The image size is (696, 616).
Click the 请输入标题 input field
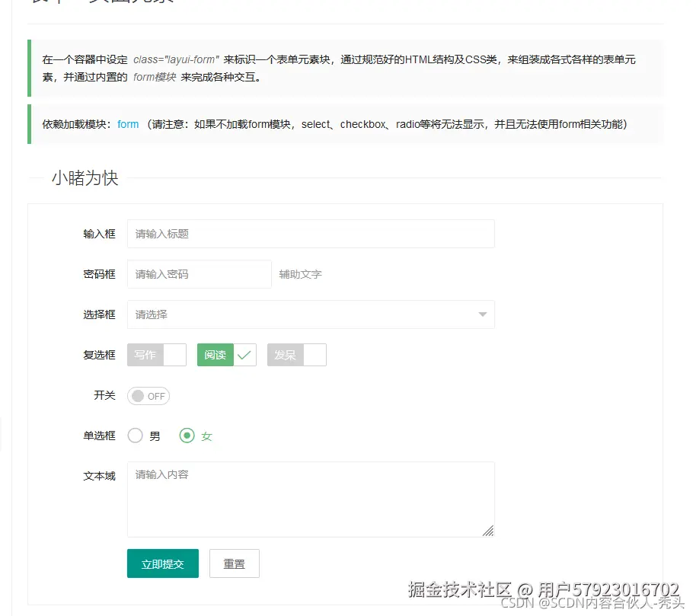pyautogui.click(x=305, y=234)
